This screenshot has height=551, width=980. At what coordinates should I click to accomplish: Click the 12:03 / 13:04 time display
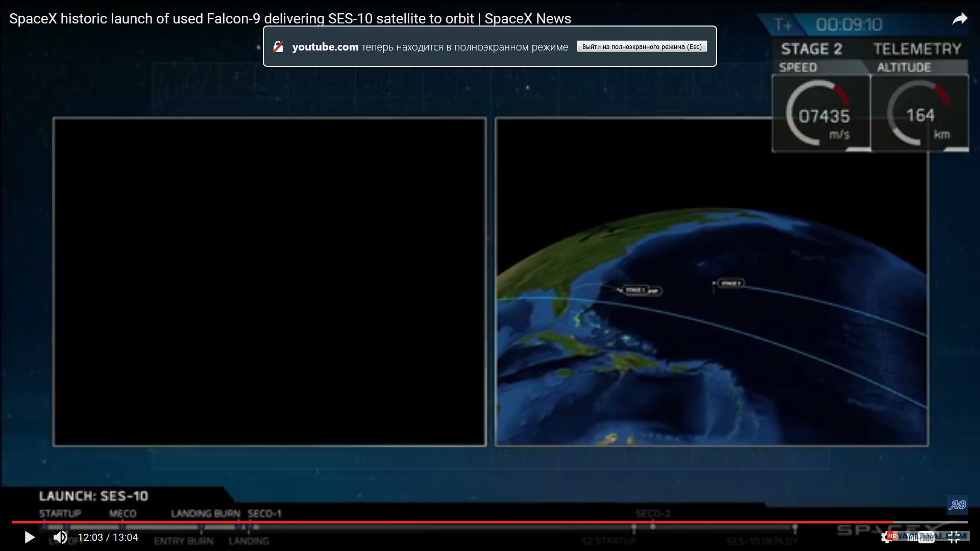tap(108, 537)
